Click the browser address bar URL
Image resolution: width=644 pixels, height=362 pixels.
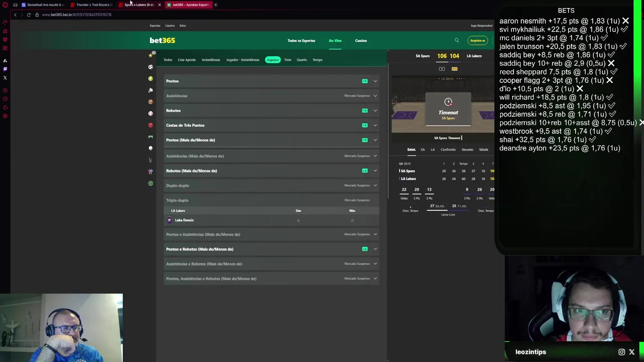(76, 15)
